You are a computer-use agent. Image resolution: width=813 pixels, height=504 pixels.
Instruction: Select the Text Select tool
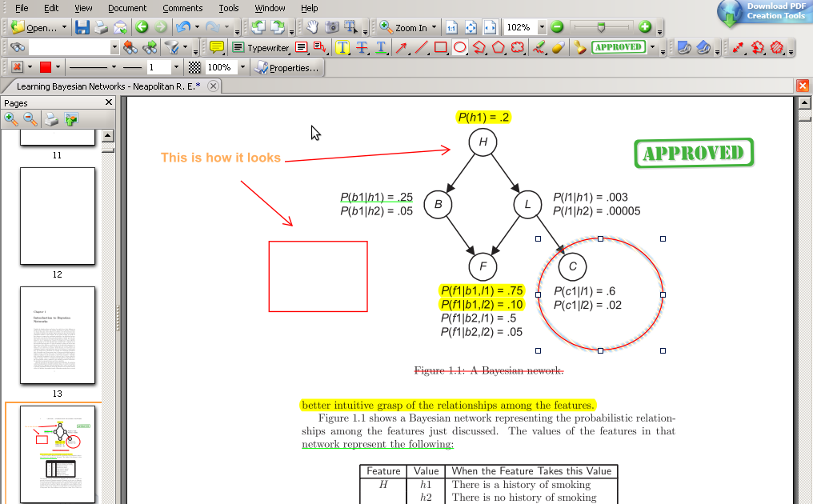point(351,27)
